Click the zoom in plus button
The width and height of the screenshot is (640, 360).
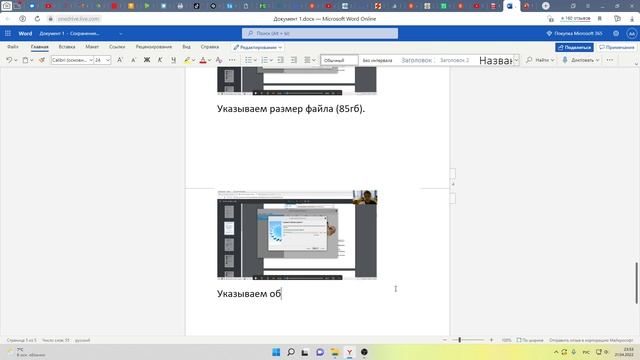click(x=491, y=340)
